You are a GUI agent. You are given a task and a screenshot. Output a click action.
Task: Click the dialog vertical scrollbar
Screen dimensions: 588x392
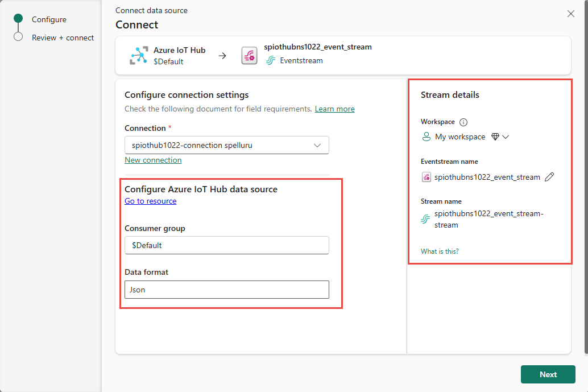pos(586,176)
